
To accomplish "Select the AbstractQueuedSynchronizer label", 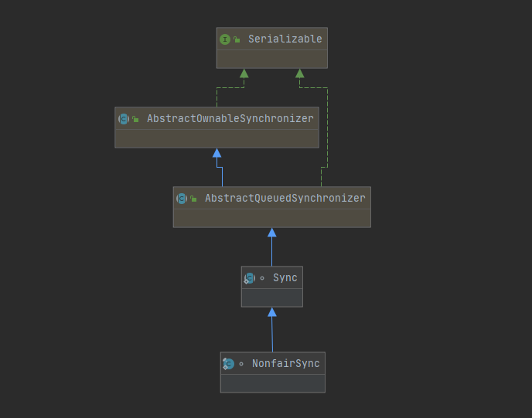I will tap(285, 198).
